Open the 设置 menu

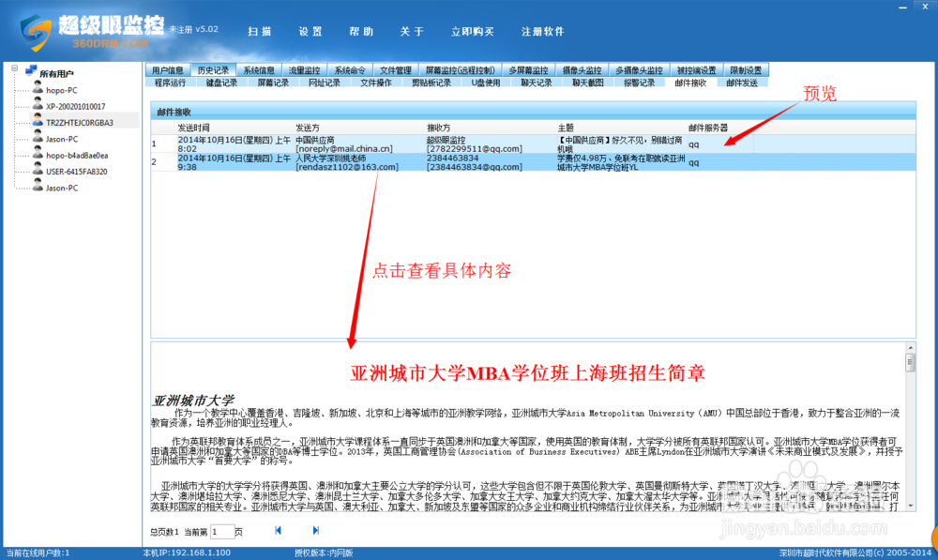point(310,31)
